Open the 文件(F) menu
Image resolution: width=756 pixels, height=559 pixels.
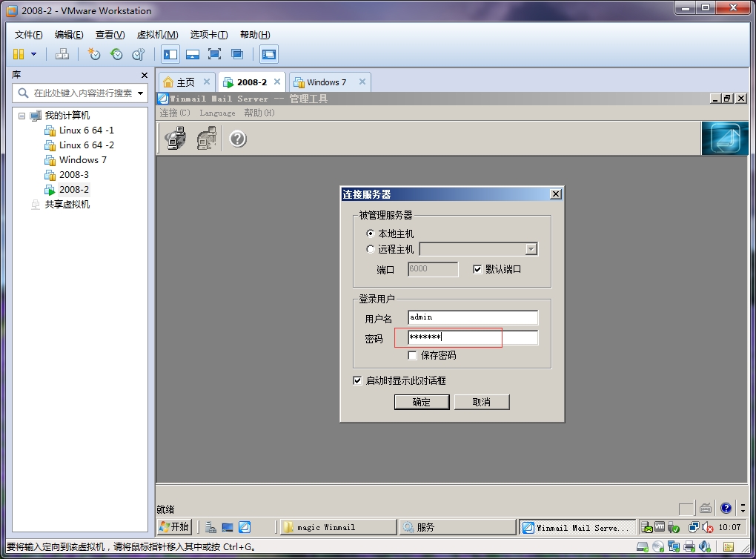click(x=28, y=35)
